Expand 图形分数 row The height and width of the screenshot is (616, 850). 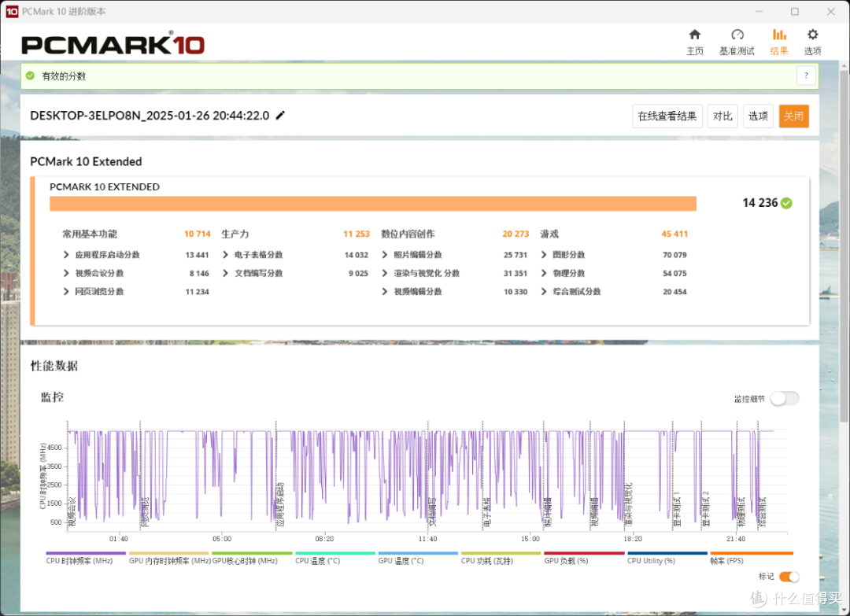pyautogui.click(x=544, y=255)
